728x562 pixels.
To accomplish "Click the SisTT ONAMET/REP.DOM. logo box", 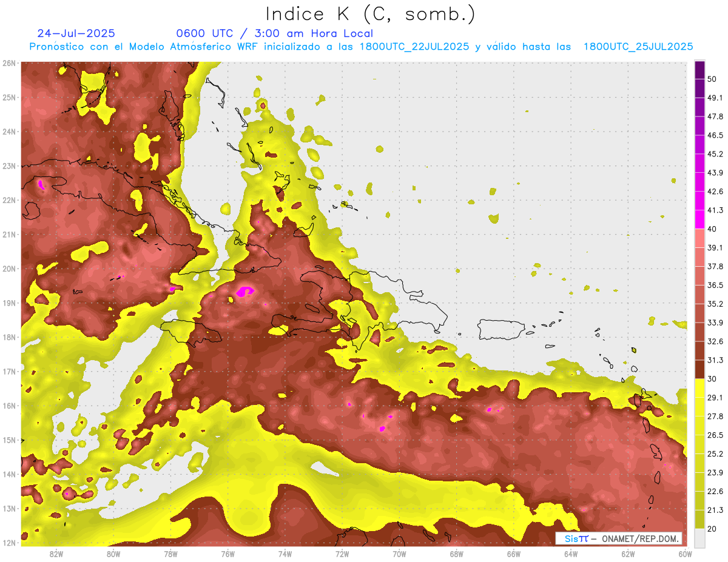I will 618,538.
